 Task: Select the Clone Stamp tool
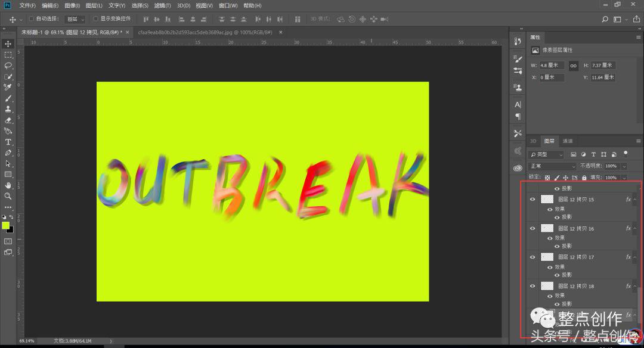[8, 109]
